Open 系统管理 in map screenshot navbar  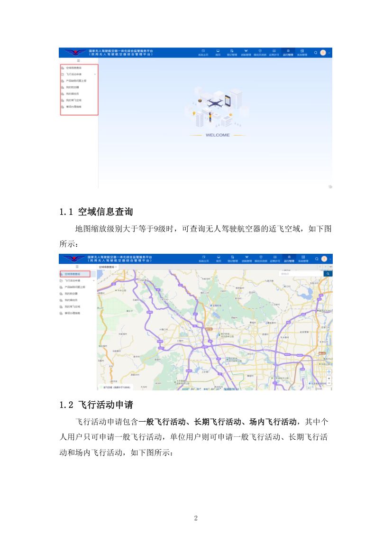click(303, 259)
